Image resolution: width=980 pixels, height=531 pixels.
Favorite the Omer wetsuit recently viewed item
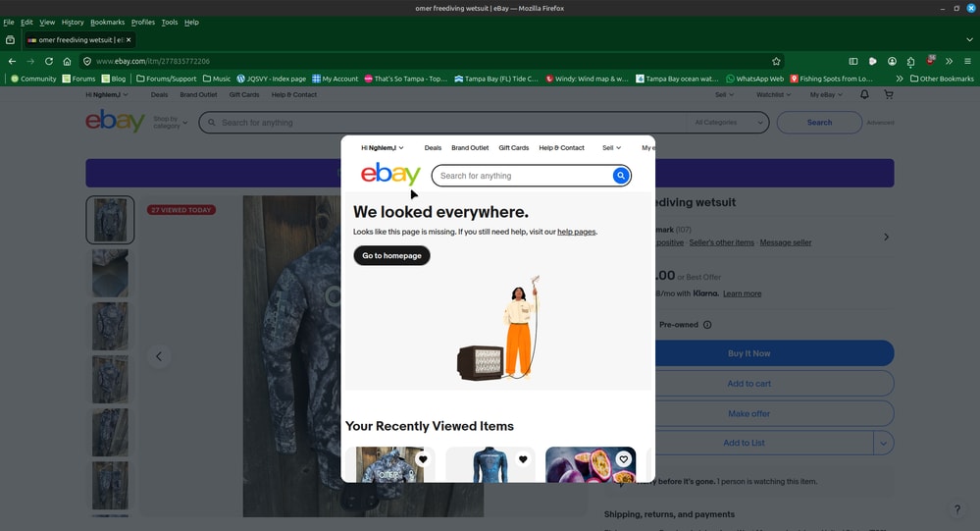(x=423, y=459)
